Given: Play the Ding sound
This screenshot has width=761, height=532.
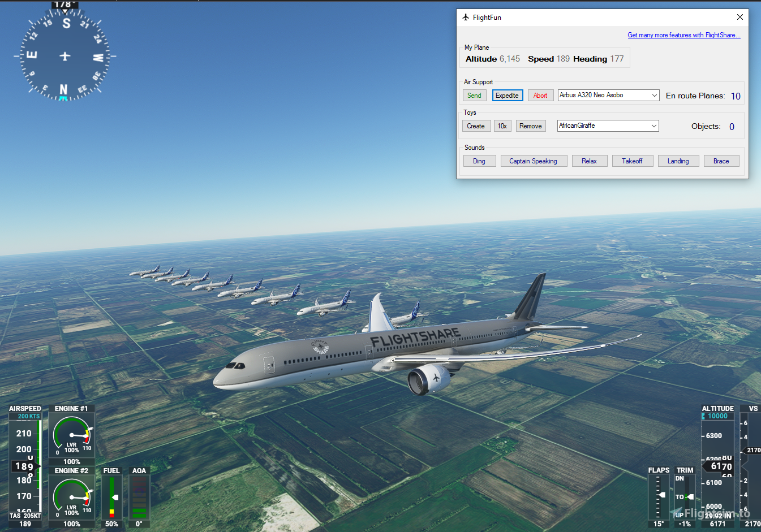Looking at the screenshot, I should tap(479, 161).
